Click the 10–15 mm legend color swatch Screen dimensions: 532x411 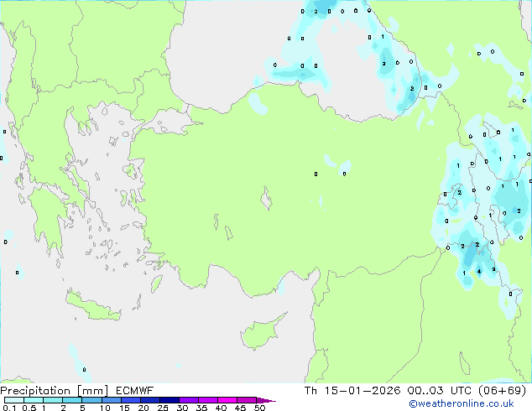pyautogui.click(x=111, y=400)
